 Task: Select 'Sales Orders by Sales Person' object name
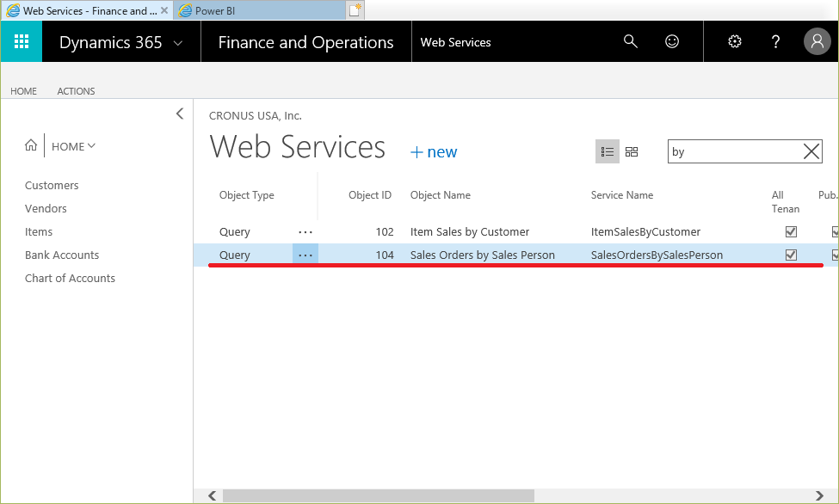coord(483,255)
